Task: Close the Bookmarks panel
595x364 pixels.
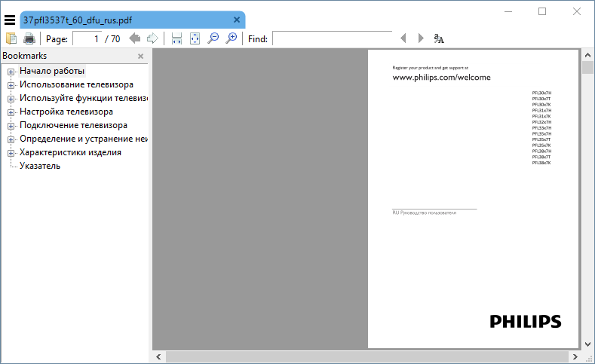Action: pyautogui.click(x=141, y=56)
